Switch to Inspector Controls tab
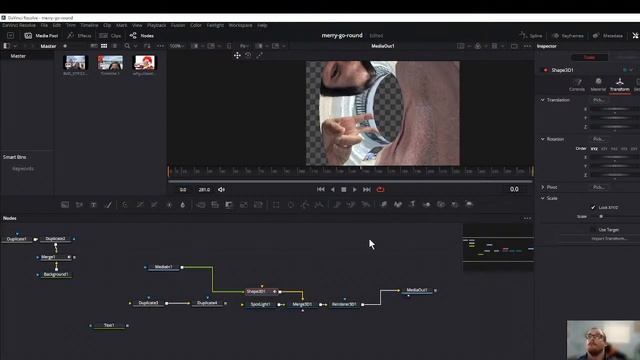The image size is (640, 360). [577, 85]
